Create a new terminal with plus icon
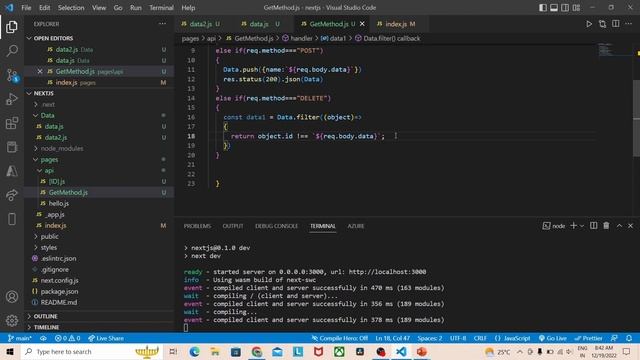This screenshot has height=360, width=640. point(573,226)
